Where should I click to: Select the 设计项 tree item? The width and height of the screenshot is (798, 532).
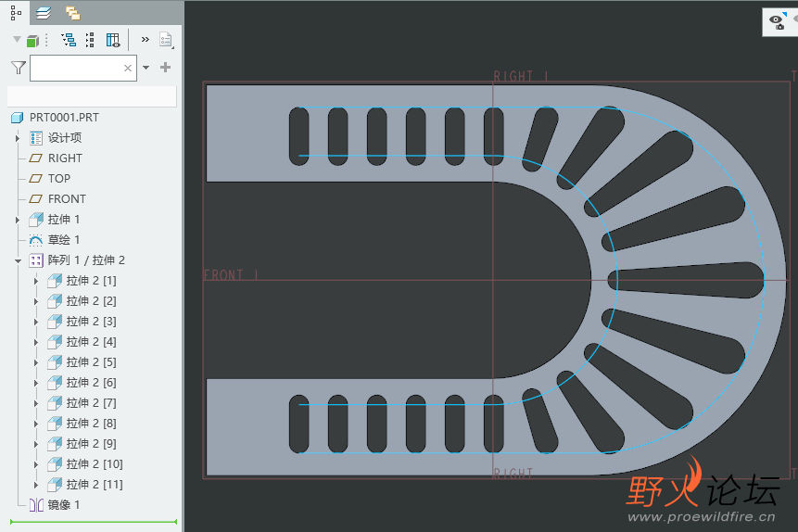coord(65,138)
